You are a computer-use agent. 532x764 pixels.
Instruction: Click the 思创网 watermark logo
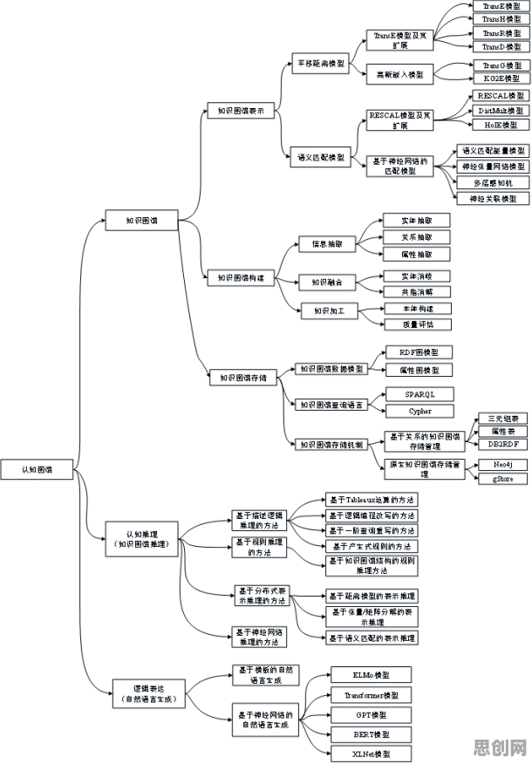click(x=501, y=747)
